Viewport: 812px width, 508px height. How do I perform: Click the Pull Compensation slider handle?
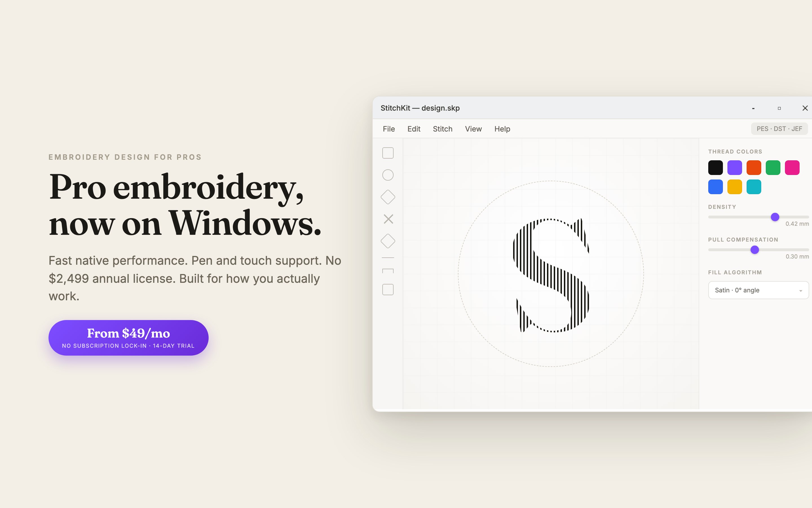754,250
